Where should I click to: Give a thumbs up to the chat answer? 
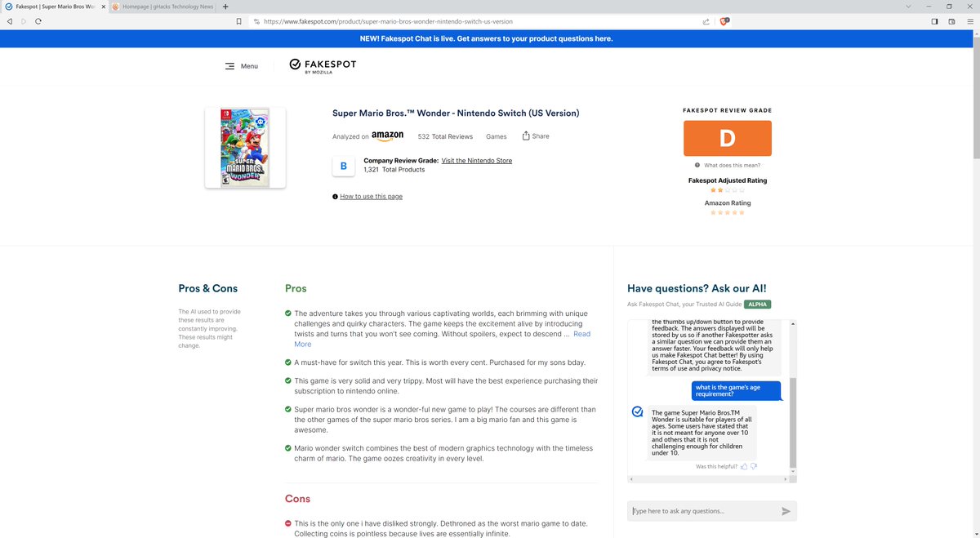(x=743, y=466)
